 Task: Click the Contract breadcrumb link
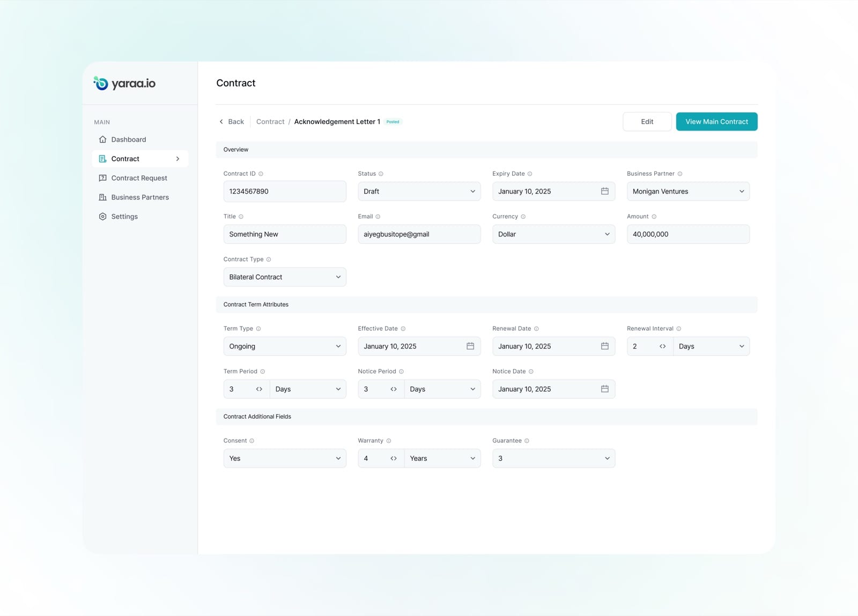(270, 122)
